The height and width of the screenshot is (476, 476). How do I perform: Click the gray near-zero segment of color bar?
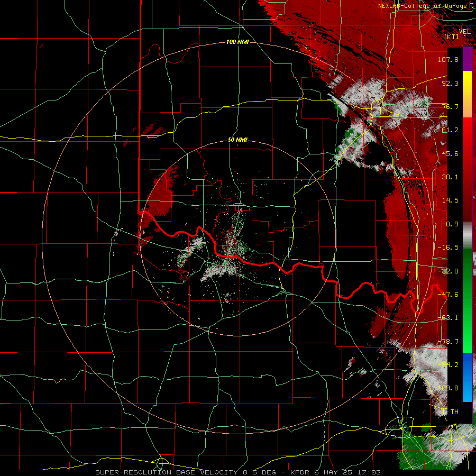pos(467,235)
